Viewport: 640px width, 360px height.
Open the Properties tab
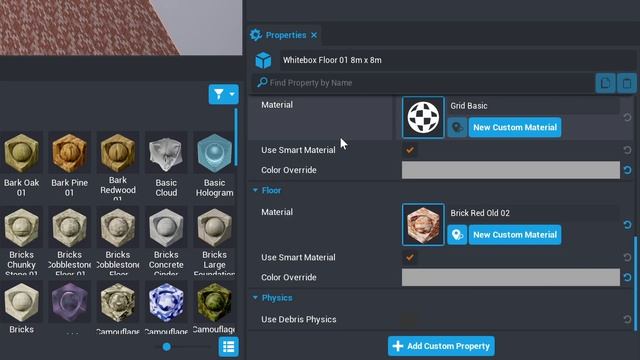(x=286, y=35)
